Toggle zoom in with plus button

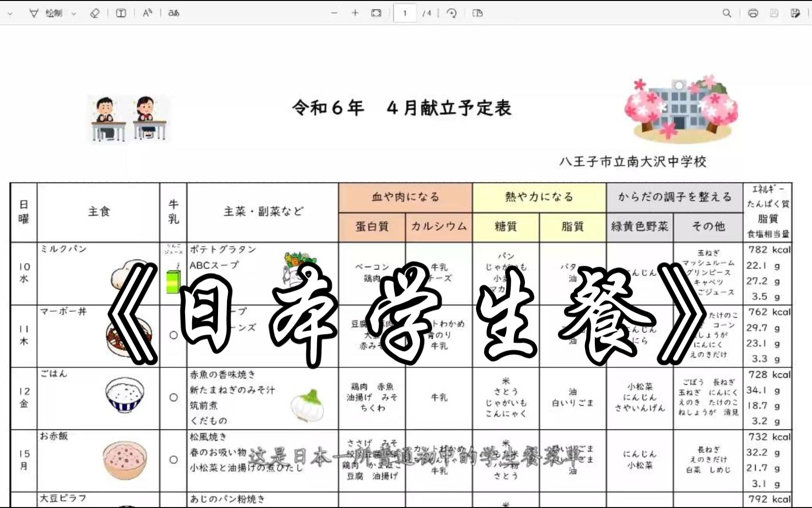pyautogui.click(x=355, y=13)
